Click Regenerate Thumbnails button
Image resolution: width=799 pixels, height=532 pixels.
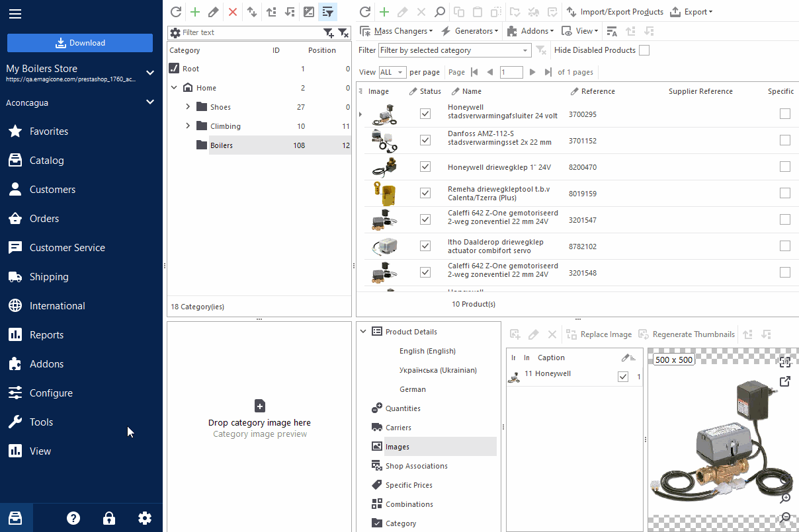coord(685,334)
